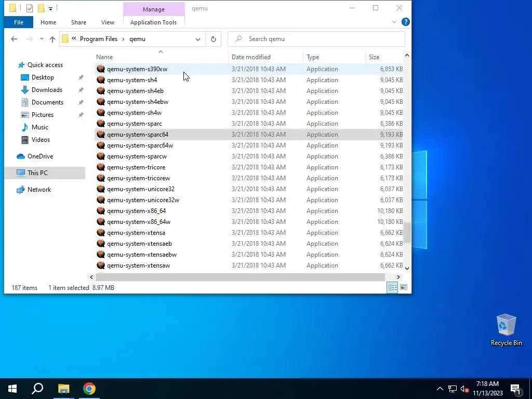Select the qemu-system-sparc file icon
The height and width of the screenshot is (399, 532).
click(101, 124)
